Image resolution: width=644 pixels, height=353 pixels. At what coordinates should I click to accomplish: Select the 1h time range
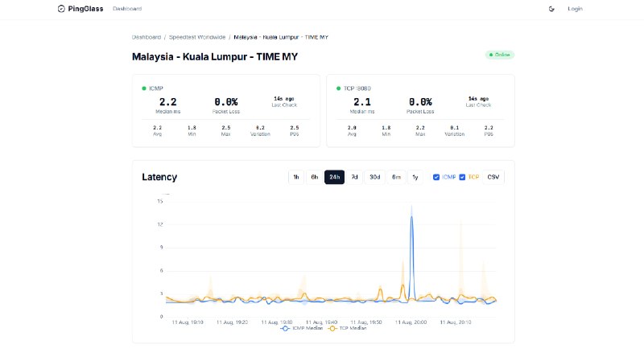296,177
